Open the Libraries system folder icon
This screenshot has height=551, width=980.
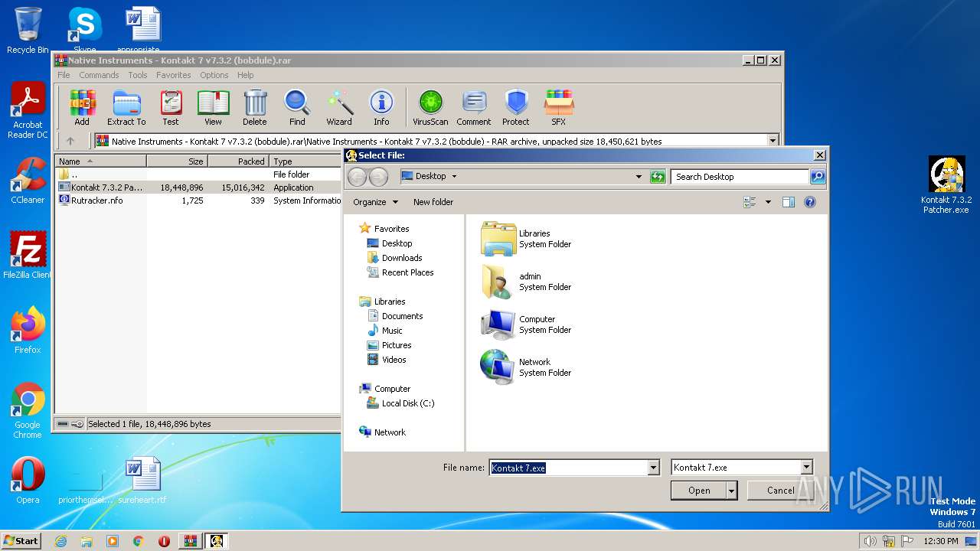click(x=498, y=239)
